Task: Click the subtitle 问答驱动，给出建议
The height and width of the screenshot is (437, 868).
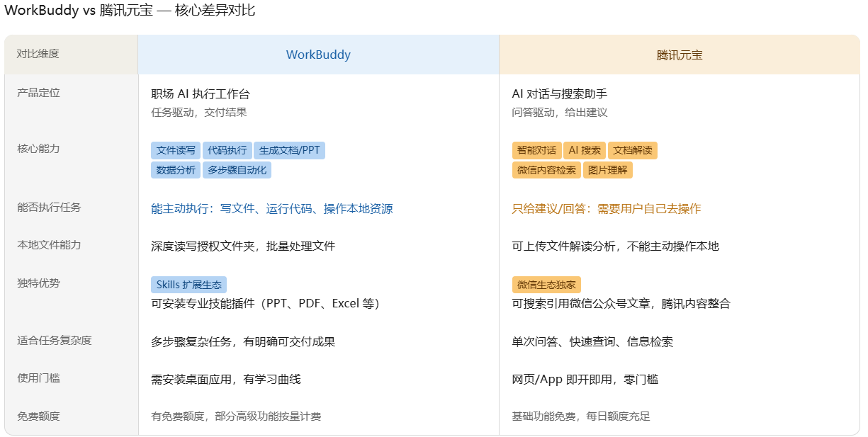Action: pos(560,112)
